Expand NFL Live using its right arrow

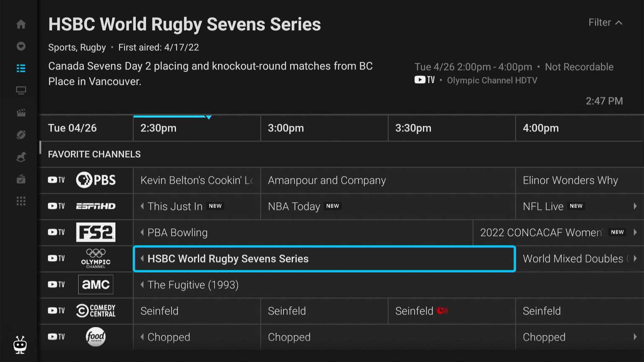(x=636, y=206)
